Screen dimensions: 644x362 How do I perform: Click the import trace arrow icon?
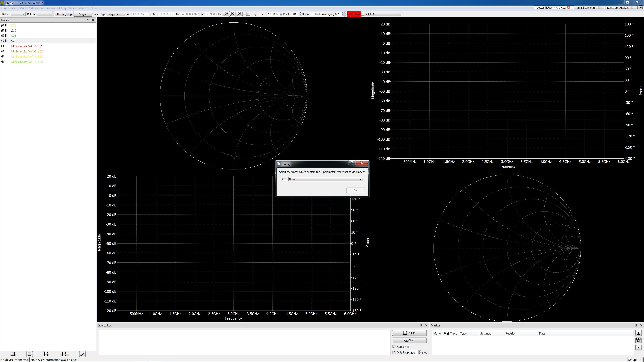pyautogui.click(x=46, y=354)
